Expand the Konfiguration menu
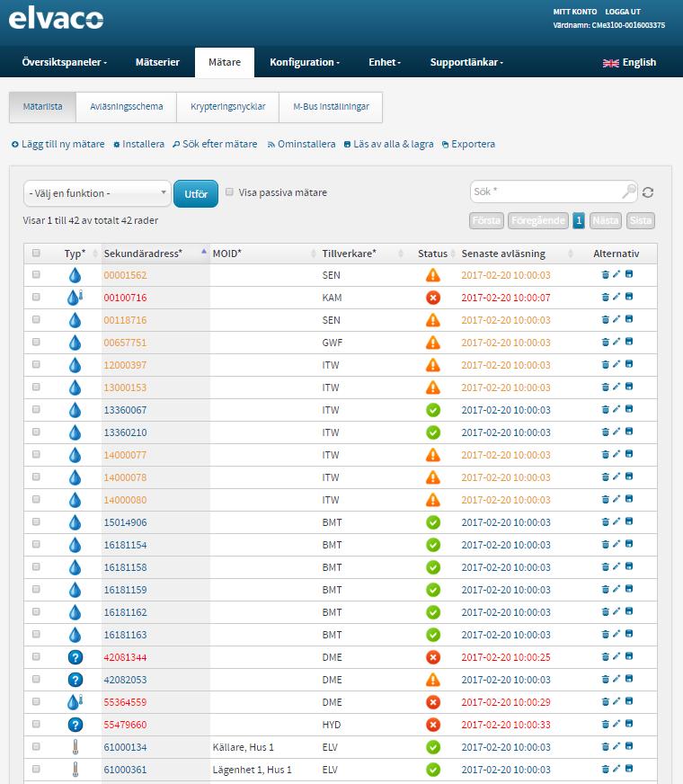The height and width of the screenshot is (784, 683). click(305, 63)
